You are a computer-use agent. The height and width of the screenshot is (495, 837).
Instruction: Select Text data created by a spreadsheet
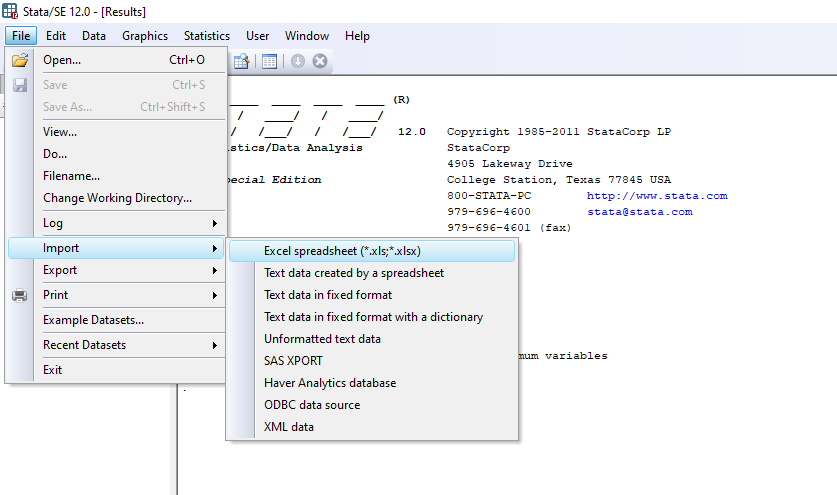[372, 273]
